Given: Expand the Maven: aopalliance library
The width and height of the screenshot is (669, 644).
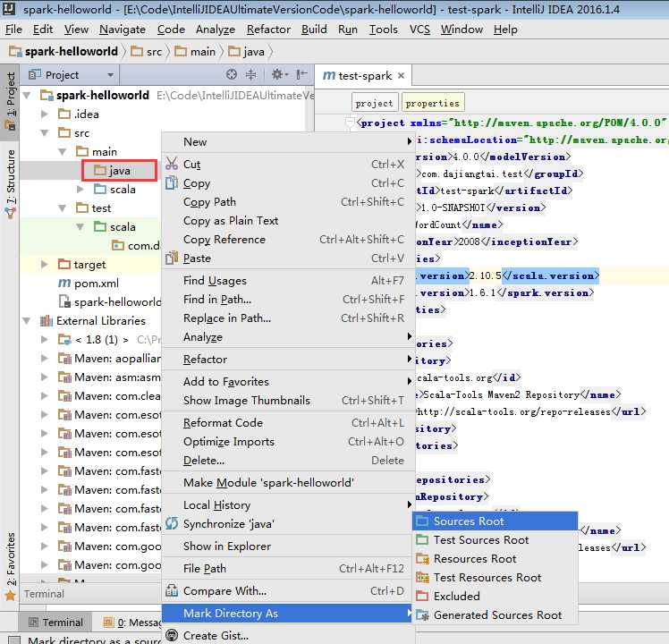Looking at the screenshot, I should tap(45, 358).
